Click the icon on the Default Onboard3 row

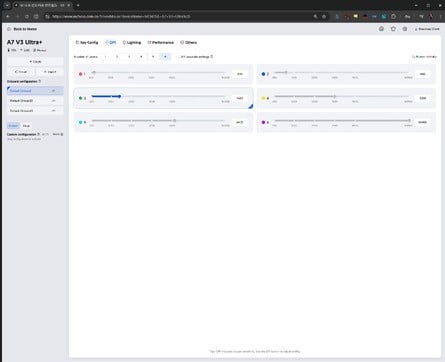pyautogui.click(x=53, y=111)
